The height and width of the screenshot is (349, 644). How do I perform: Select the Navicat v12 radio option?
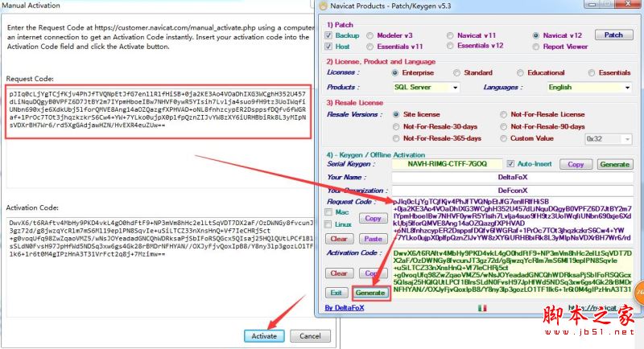pos(535,35)
